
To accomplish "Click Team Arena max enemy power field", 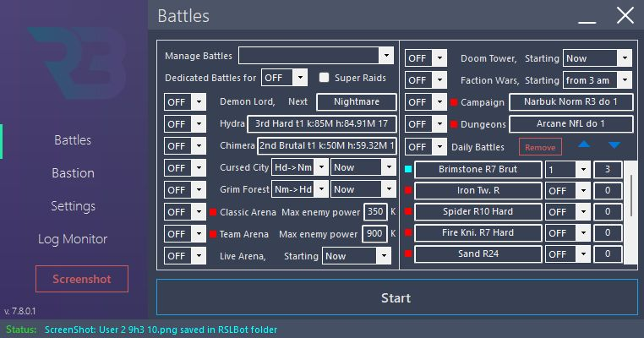I will tap(374, 234).
